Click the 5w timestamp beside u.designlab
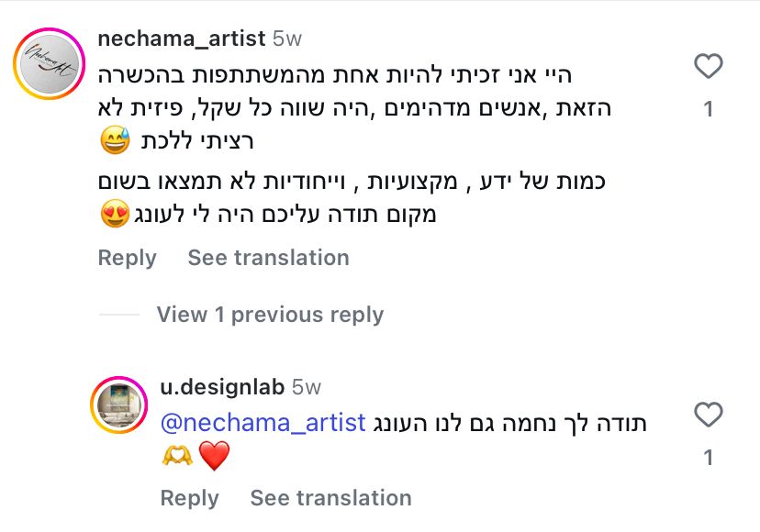 [307, 387]
